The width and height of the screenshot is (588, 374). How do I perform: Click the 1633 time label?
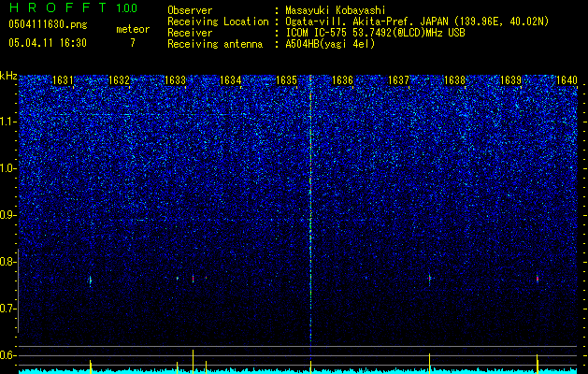point(175,80)
